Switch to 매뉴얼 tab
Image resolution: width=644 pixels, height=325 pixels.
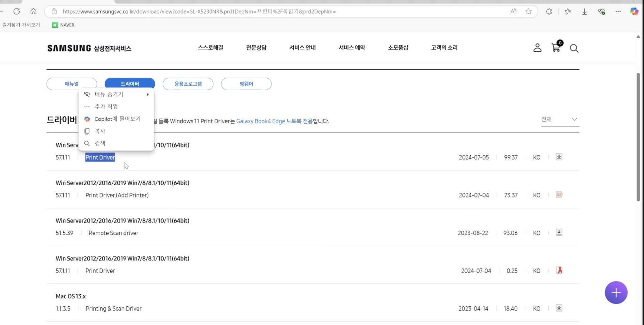tap(72, 83)
